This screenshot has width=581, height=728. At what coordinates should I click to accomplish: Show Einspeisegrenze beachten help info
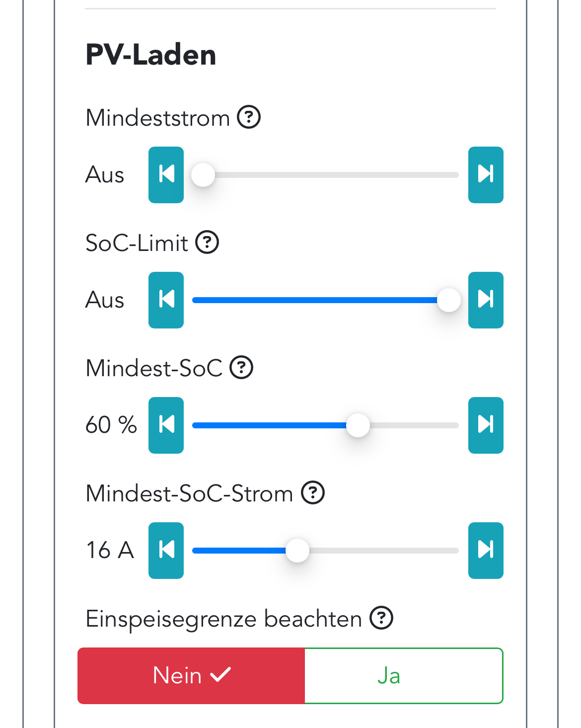coord(381,618)
